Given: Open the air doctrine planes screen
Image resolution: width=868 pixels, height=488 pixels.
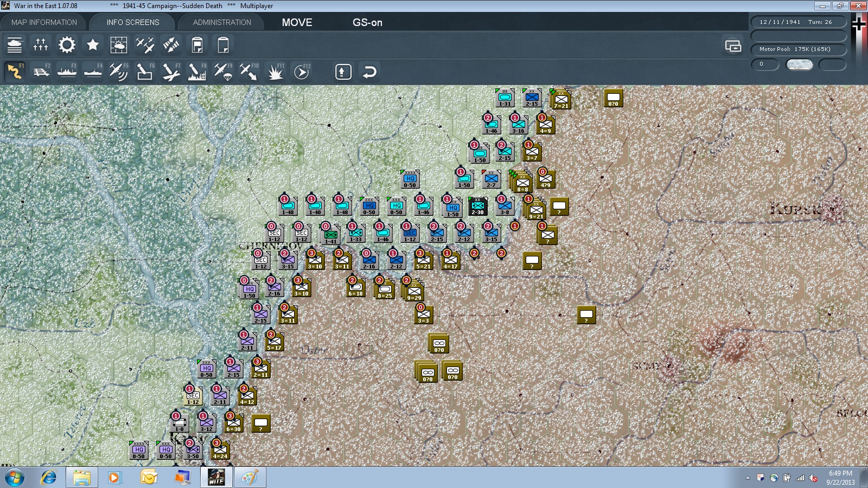Looking at the screenshot, I should (x=145, y=44).
